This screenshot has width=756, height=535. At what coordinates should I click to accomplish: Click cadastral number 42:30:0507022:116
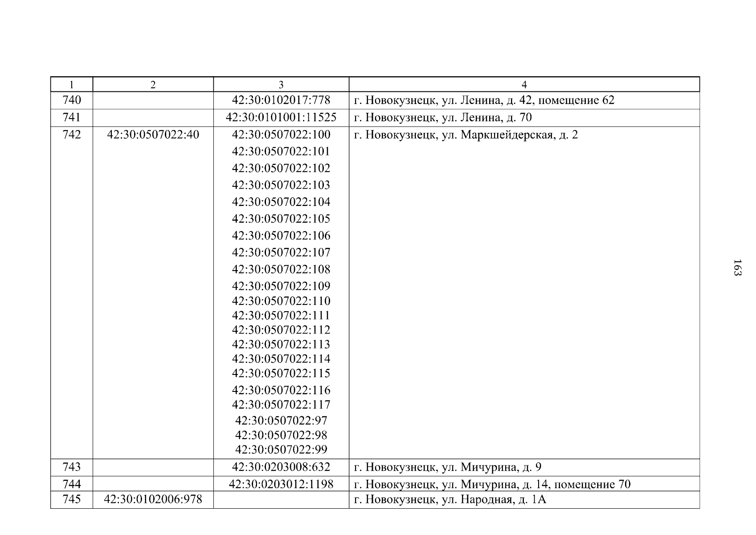tap(281, 391)
